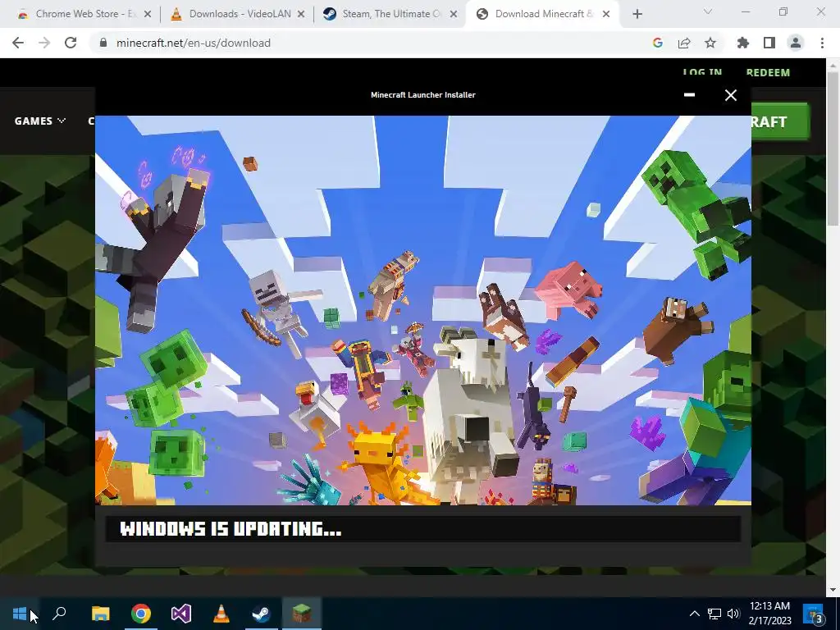Open Chrome profile avatar

[x=796, y=43]
